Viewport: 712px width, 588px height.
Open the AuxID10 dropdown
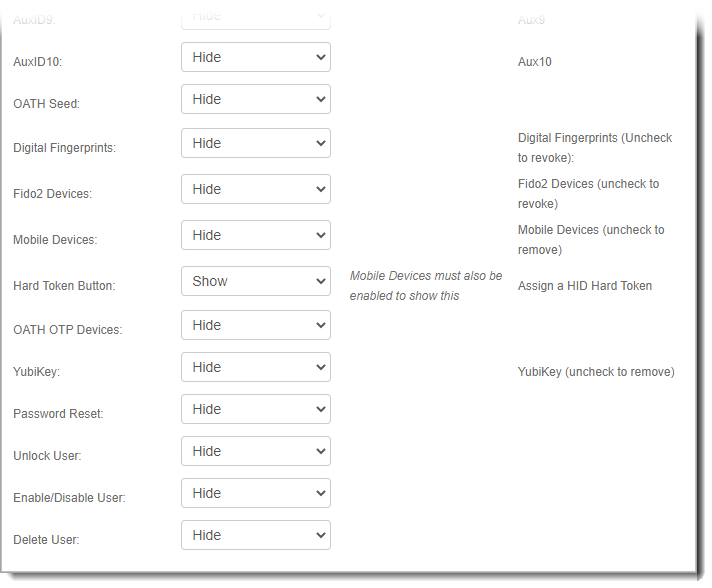[x=255, y=58]
